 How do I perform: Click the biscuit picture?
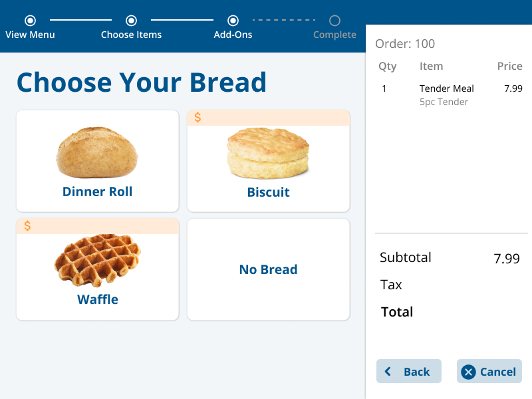pos(268,153)
